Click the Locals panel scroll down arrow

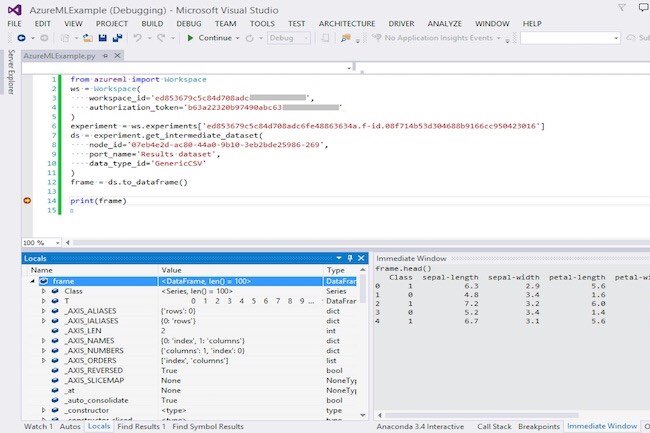pos(363,415)
